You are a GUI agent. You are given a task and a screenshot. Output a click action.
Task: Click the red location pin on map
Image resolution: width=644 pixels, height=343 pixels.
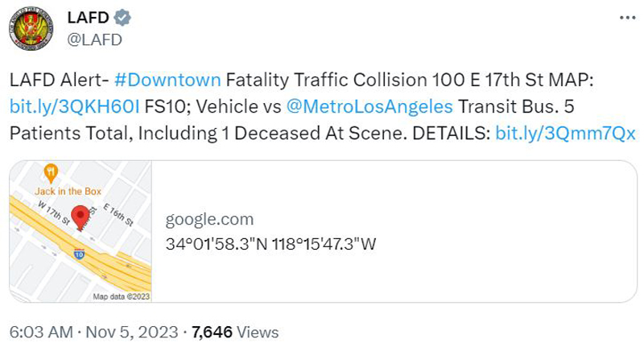[x=80, y=217]
